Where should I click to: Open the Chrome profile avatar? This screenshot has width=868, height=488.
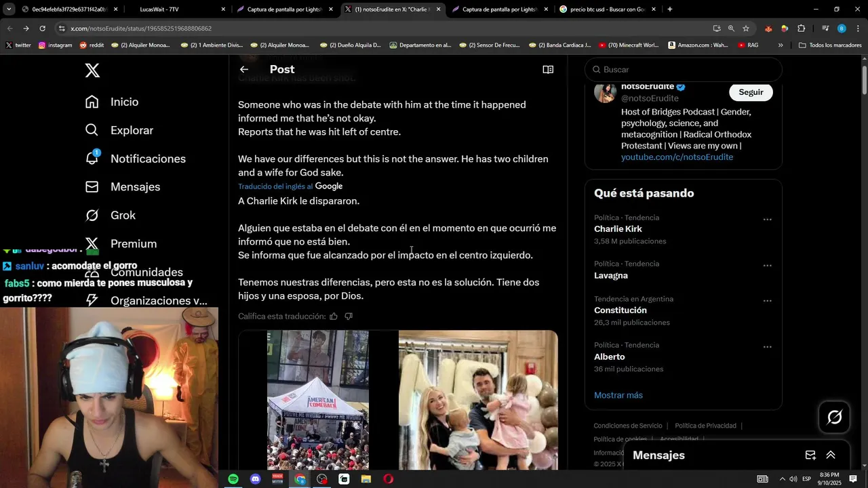pyautogui.click(x=842, y=28)
